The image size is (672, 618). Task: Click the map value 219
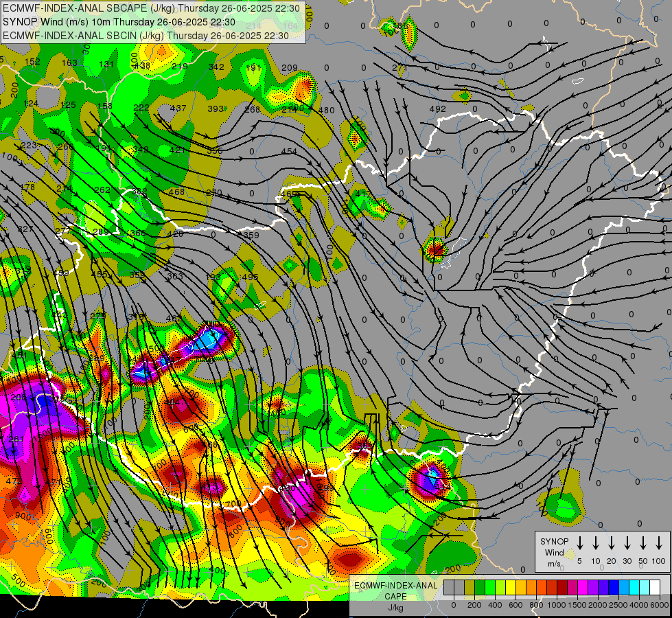click(180, 66)
